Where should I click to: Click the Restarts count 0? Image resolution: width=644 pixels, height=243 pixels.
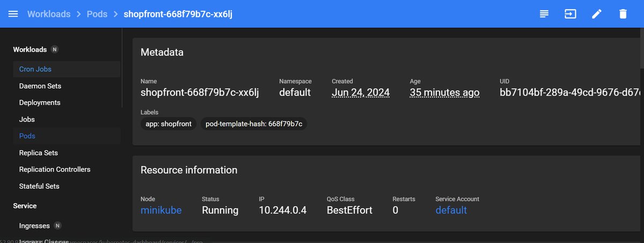coord(396,210)
